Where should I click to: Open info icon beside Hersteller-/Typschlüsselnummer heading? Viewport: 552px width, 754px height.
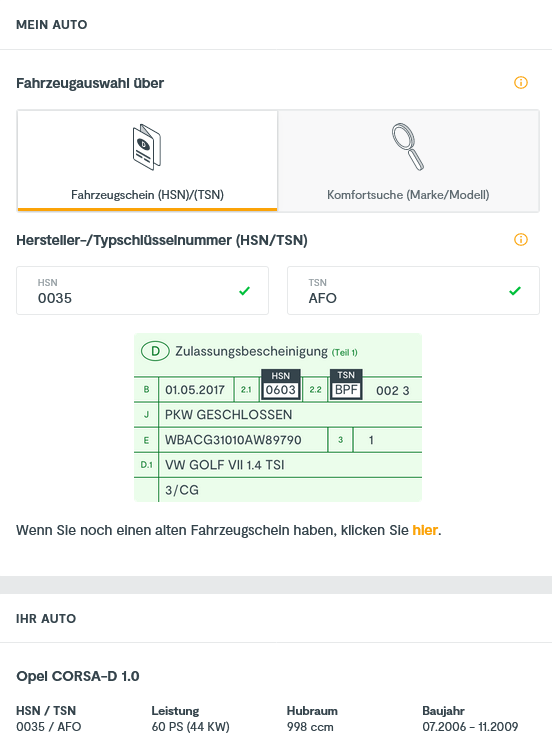coord(521,239)
